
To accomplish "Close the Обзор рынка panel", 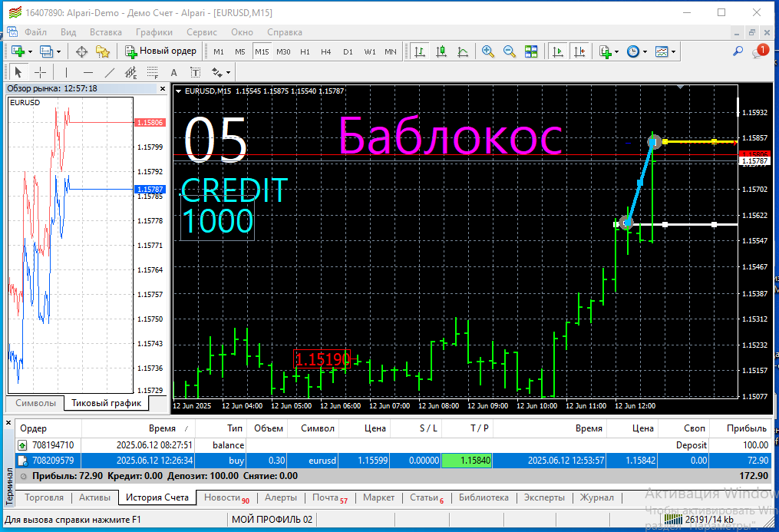I will [x=163, y=88].
